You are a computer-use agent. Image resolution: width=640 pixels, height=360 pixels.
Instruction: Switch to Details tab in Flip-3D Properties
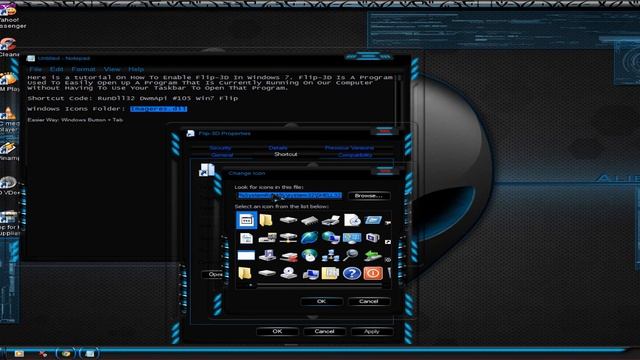point(278,148)
